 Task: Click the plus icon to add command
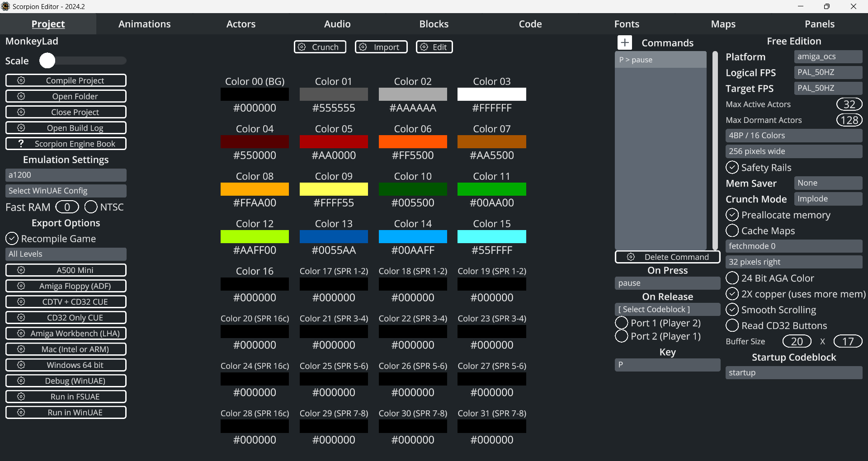[x=625, y=42]
